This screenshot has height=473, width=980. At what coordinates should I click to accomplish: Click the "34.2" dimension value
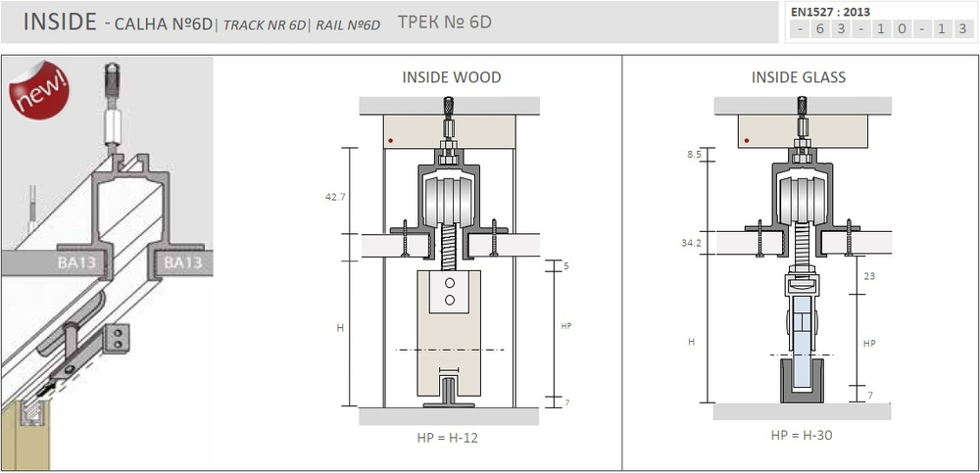click(x=690, y=243)
